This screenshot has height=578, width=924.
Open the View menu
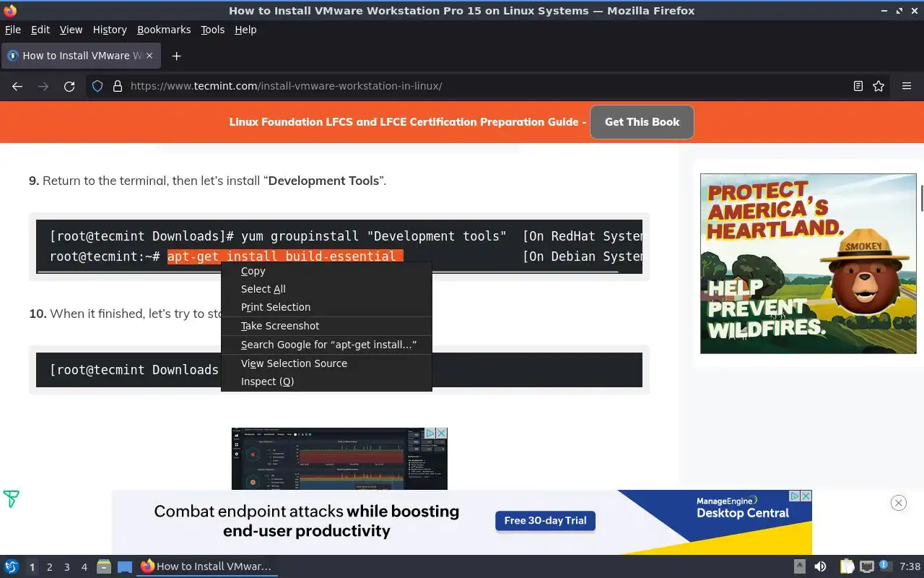[71, 30]
